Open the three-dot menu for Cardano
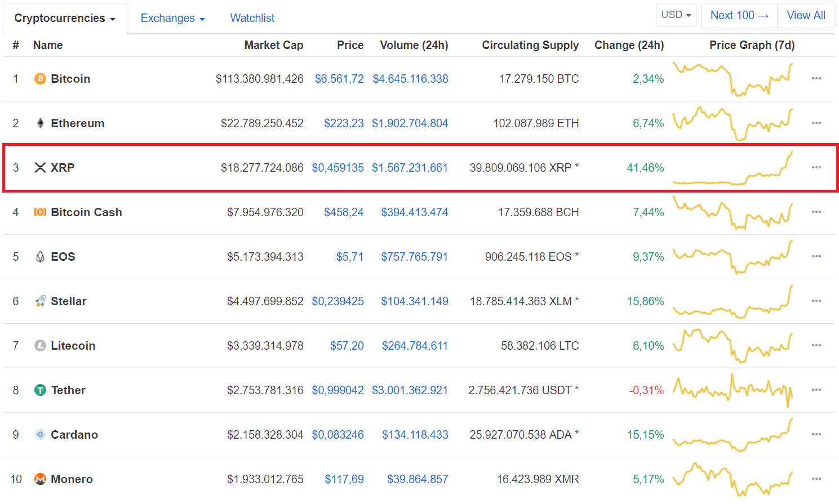The height and width of the screenshot is (504, 839). click(816, 434)
